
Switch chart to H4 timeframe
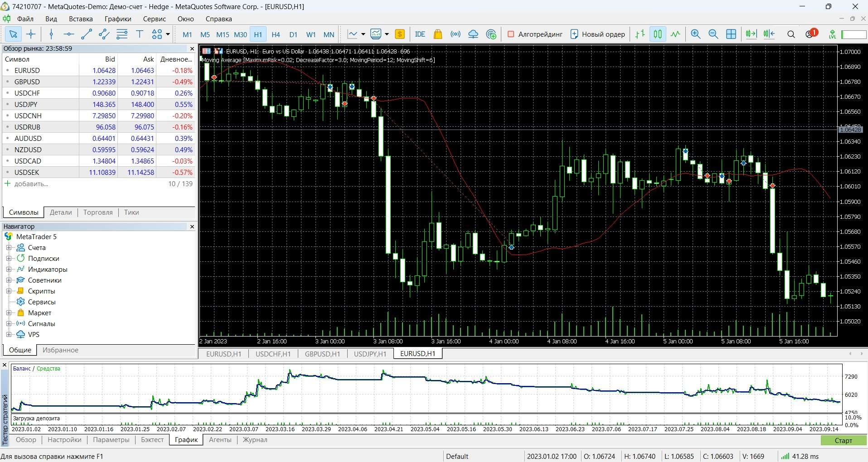tap(276, 34)
